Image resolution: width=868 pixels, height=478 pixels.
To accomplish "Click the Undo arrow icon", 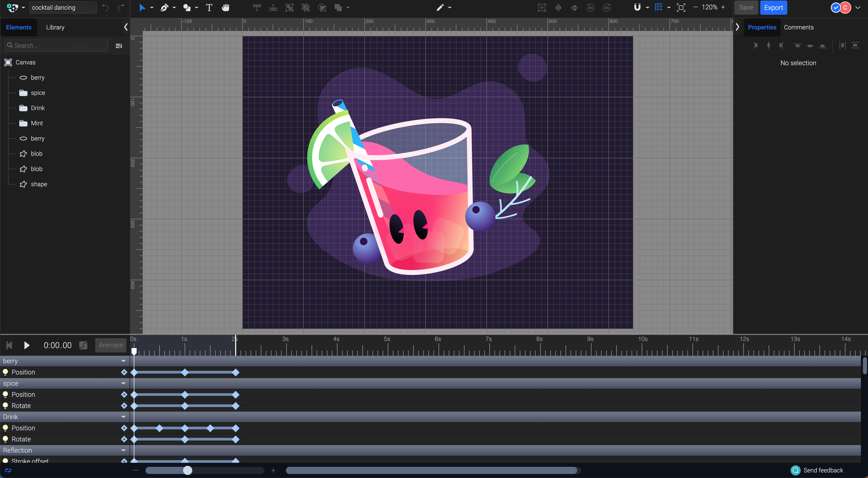I will pos(105,7).
